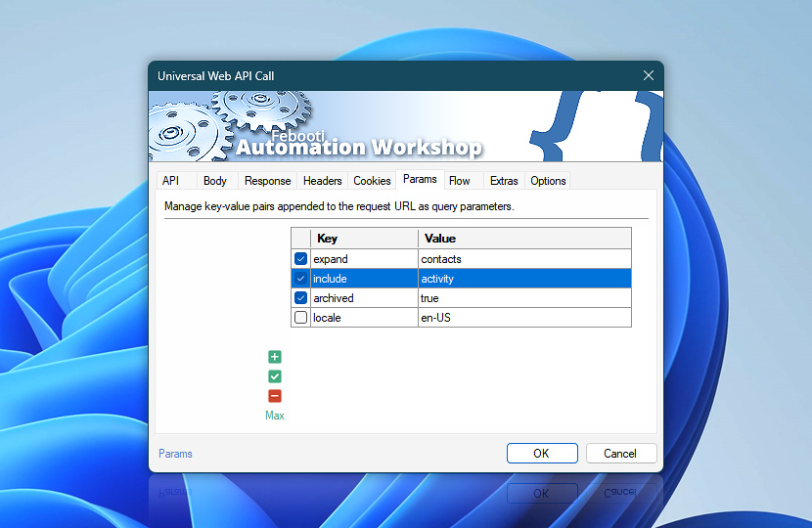Open the Response tab
Screen dimensions: 812x528
(268, 181)
